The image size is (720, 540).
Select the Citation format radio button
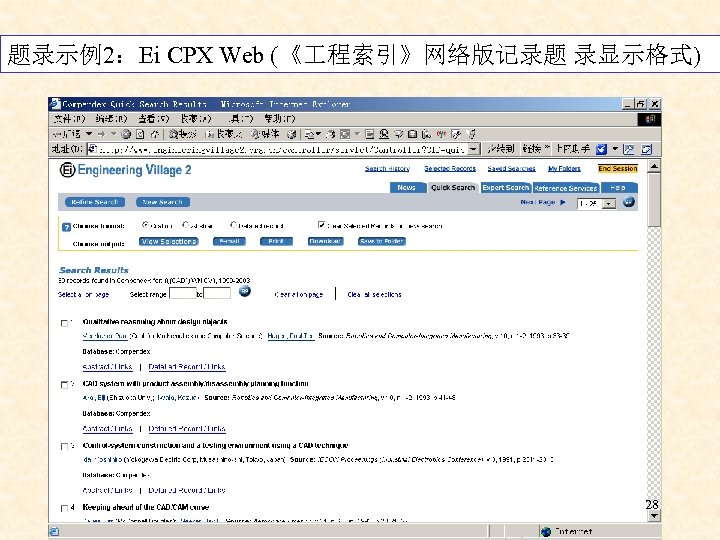(145, 225)
